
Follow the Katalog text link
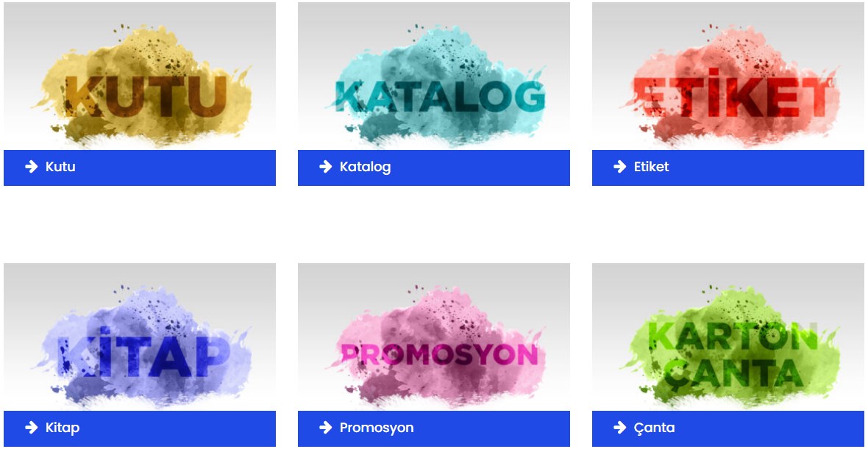(366, 167)
